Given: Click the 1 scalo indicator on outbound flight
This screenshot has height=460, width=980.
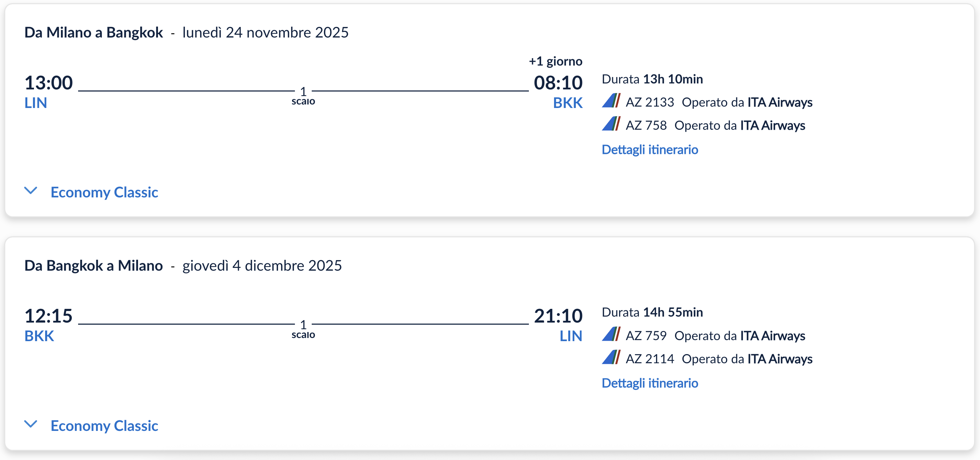Looking at the screenshot, I should coord(303,96).
